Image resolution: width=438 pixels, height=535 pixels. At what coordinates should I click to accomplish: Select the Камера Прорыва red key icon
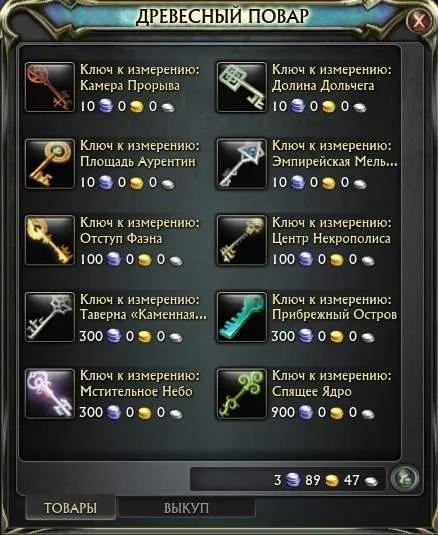pyautogui.click(x=50, y=87)
